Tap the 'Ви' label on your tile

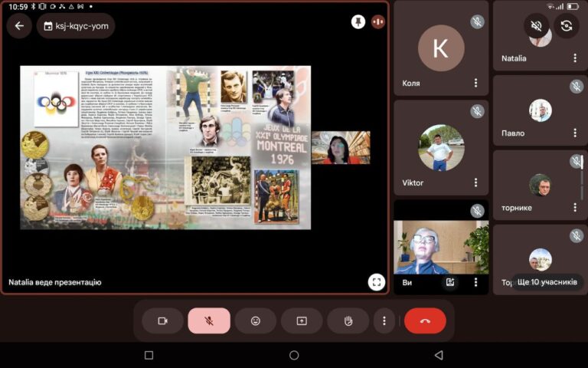coord(407,282)
